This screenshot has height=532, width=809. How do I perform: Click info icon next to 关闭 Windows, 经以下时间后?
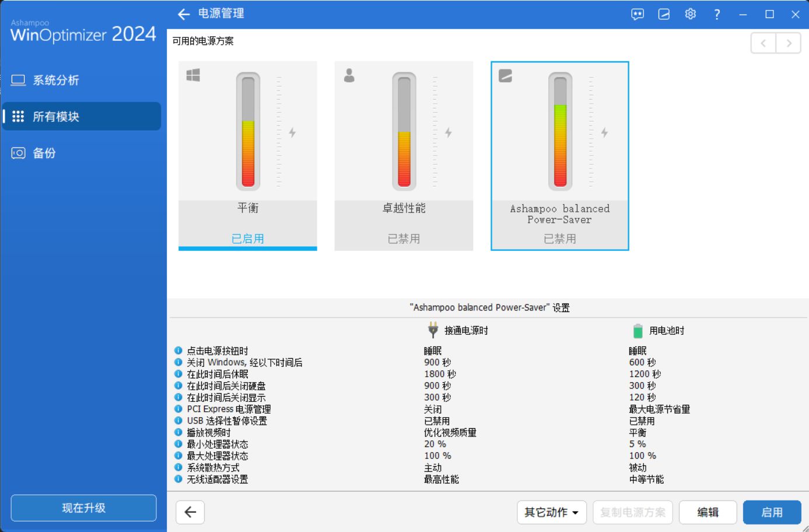click(178, 362)
